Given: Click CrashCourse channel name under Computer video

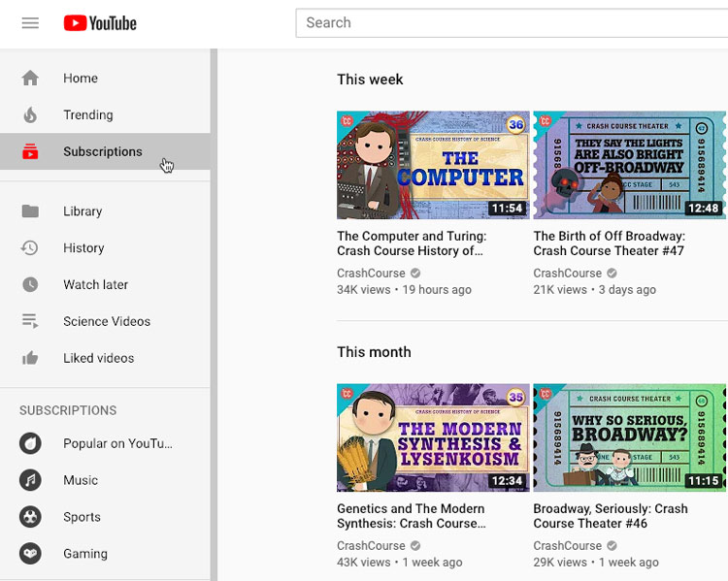Looking at the screenshot, I should coord(371,273).
